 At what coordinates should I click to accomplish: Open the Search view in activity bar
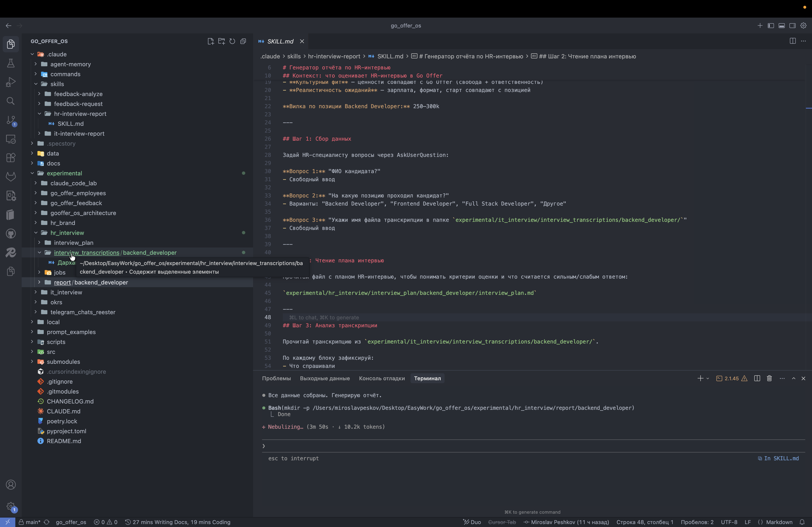[x=11, y=101]
